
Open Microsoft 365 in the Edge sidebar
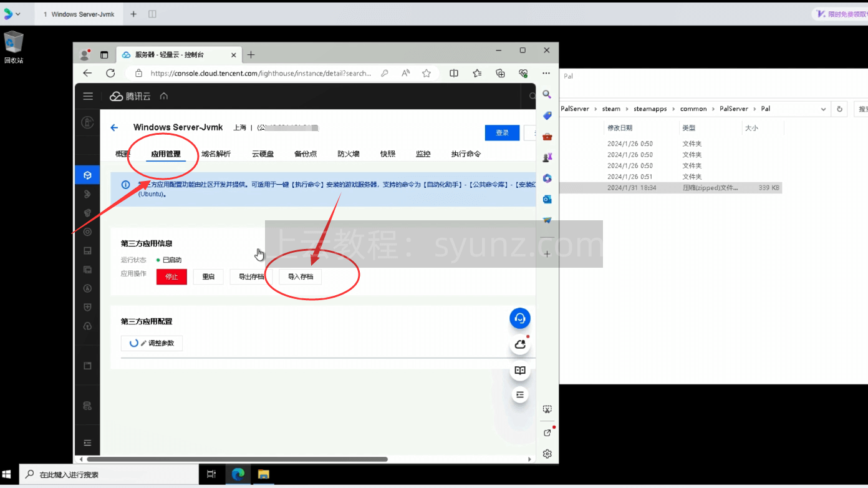[x=547, y=178]
